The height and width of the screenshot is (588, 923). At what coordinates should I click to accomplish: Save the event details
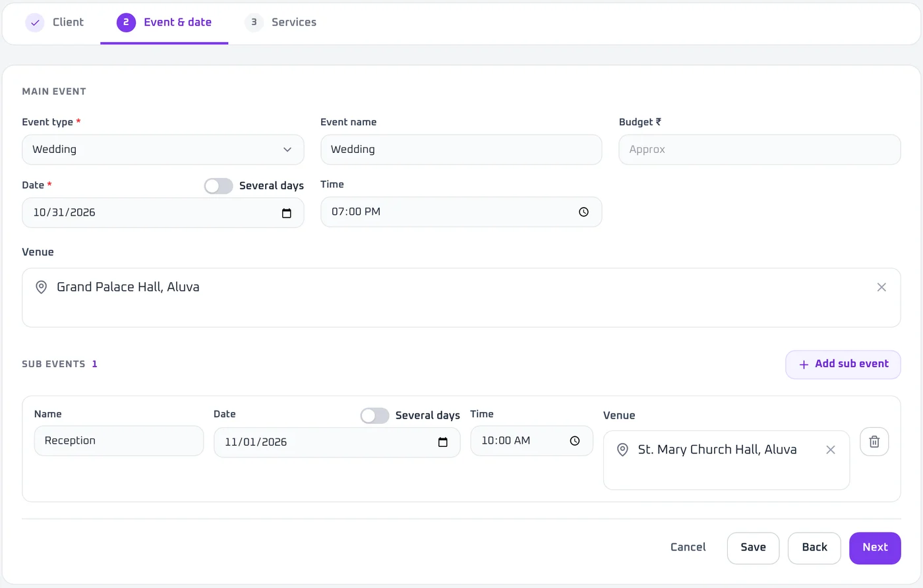pos(753,548)
